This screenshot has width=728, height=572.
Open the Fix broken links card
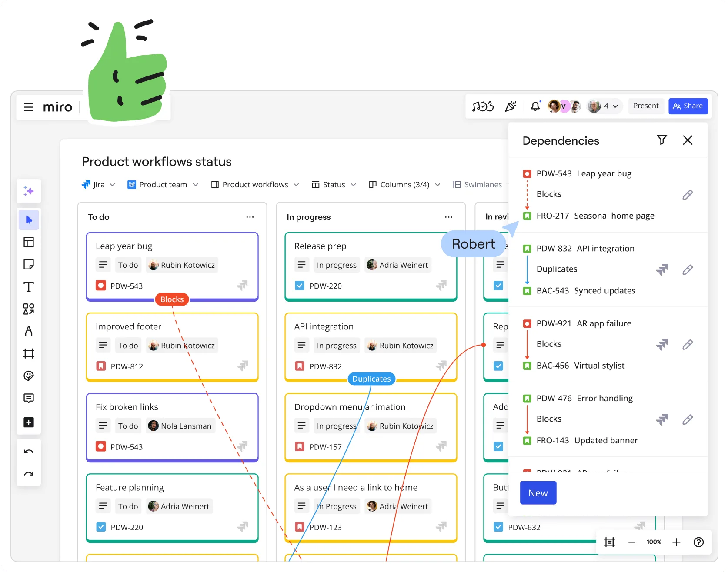point(172,427)
